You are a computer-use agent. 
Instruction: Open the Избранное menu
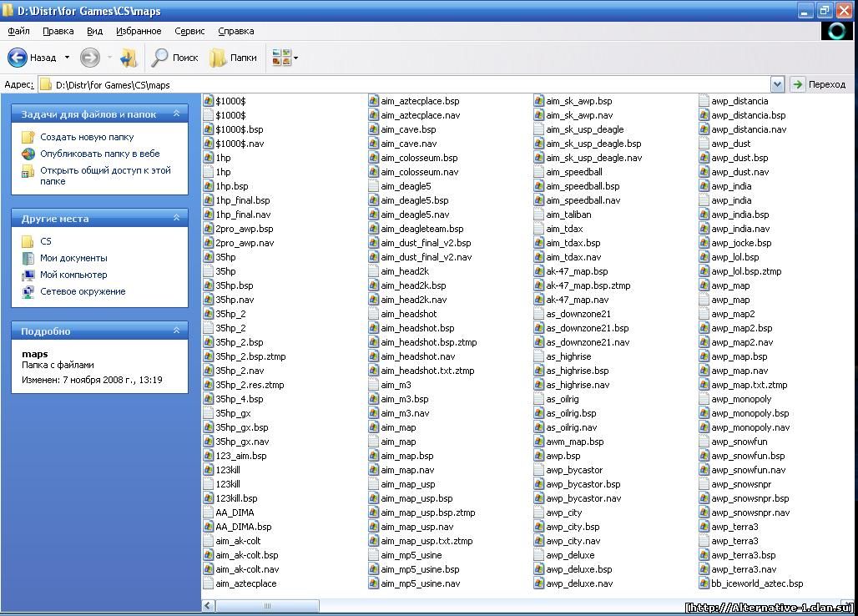(x=139, y=31)
